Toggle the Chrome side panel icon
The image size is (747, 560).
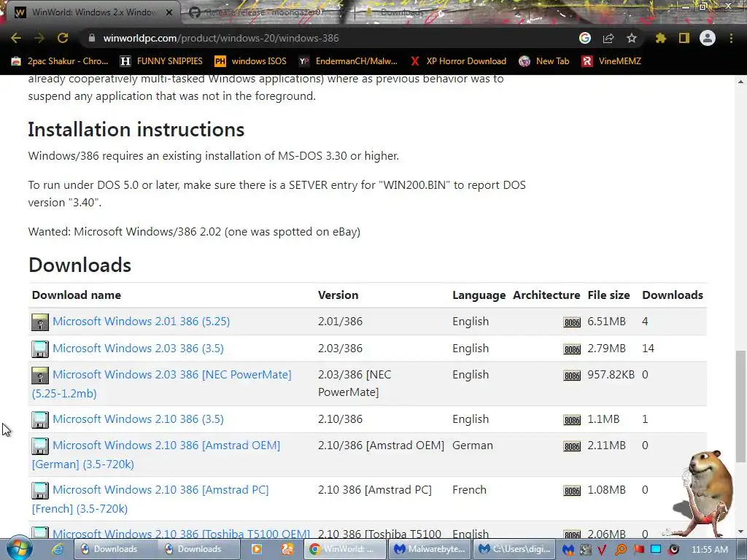pyautogui.click(x=684, y=38)
